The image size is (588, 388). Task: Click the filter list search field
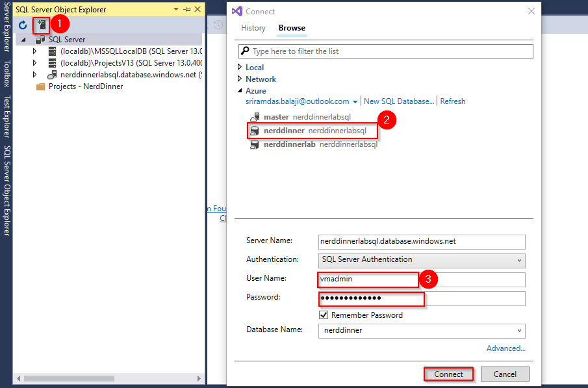coord(385,51)
